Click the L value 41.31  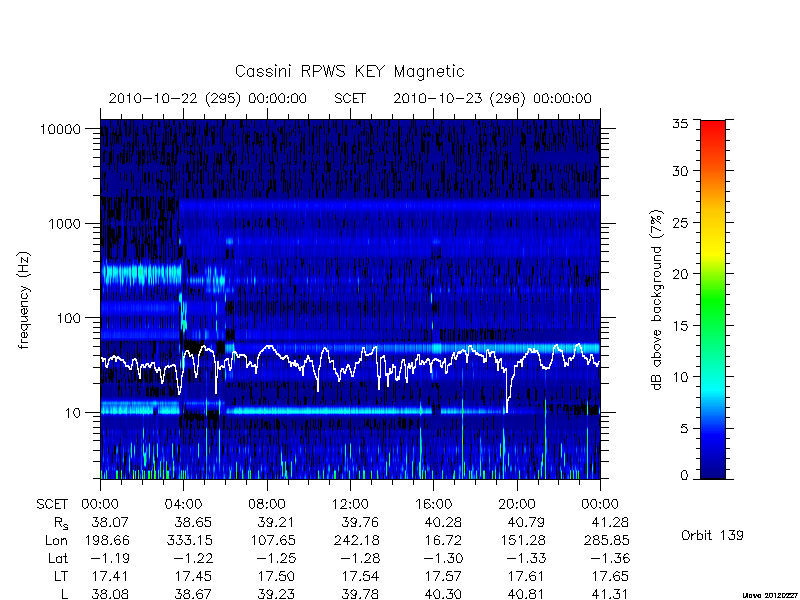[x=611, y=594]
